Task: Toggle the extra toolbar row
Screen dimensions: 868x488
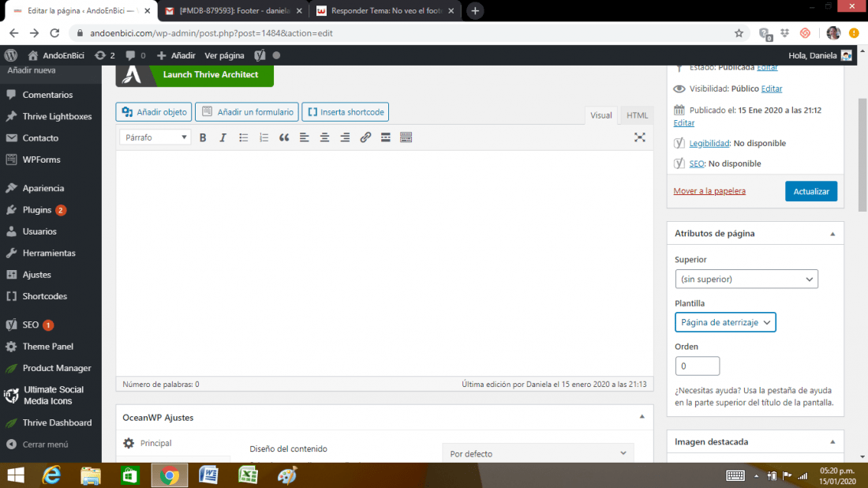Action: (x=406, y=137)
